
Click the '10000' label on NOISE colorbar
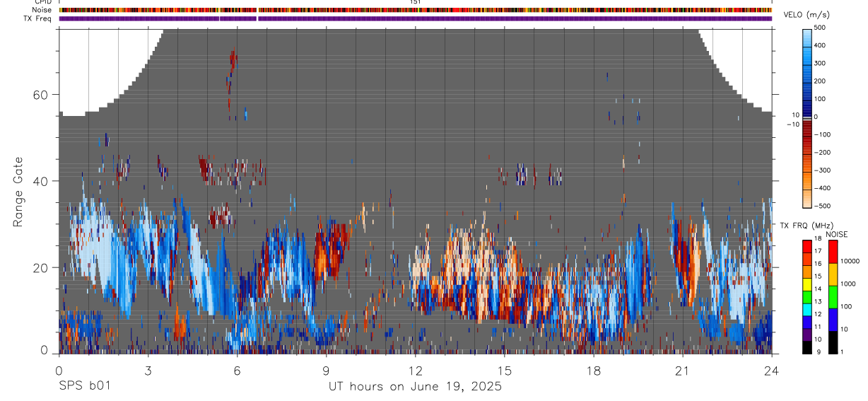(850, 261)
